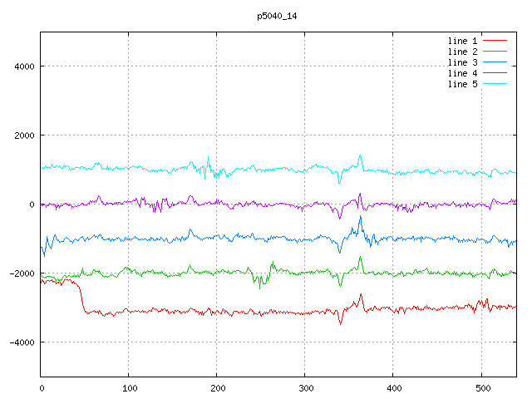This screenshot has height=399, width=532.
Task: Click the 400 x-axis tick label
Action: [393, 387]
